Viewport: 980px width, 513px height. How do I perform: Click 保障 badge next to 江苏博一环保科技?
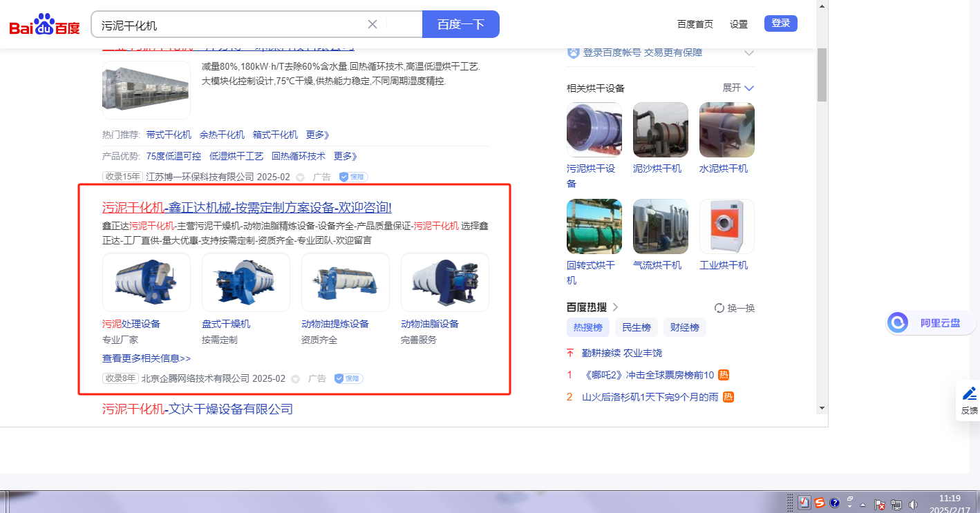353,177
